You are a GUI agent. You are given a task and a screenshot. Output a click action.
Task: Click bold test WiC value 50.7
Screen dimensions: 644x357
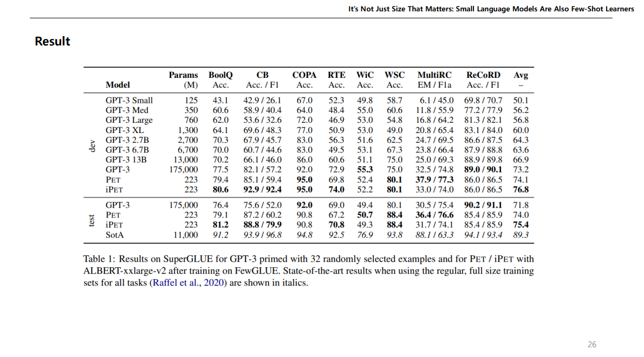[x=365, y=215]
